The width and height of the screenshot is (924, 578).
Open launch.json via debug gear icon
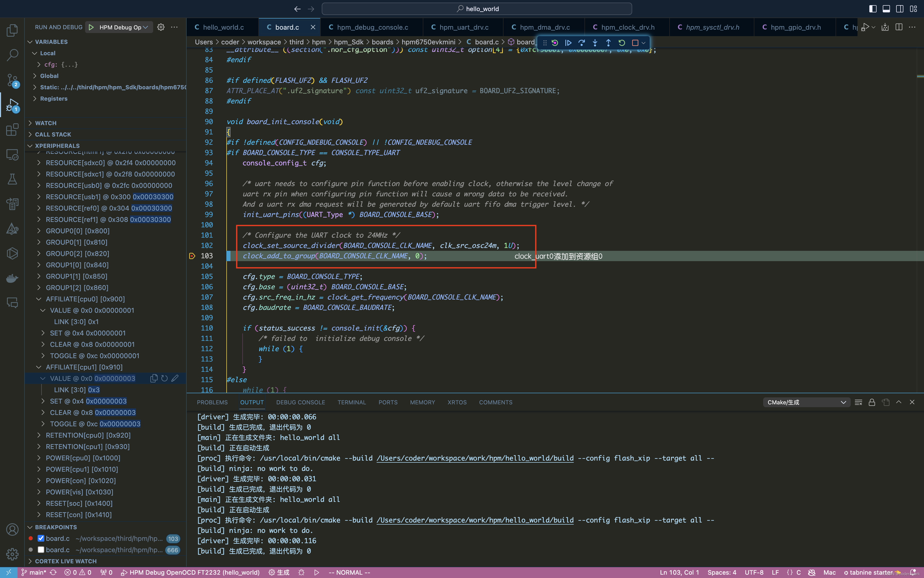pos(161,27)
